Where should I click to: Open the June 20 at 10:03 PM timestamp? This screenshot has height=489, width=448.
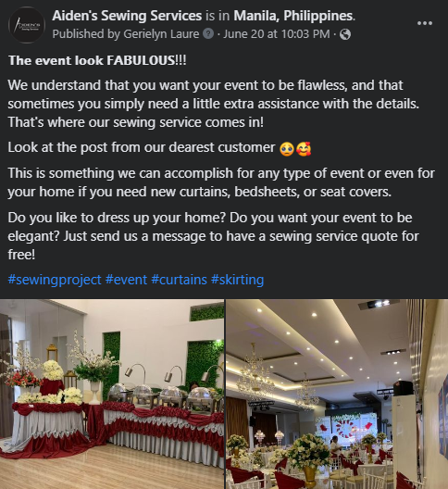(277, 33)
